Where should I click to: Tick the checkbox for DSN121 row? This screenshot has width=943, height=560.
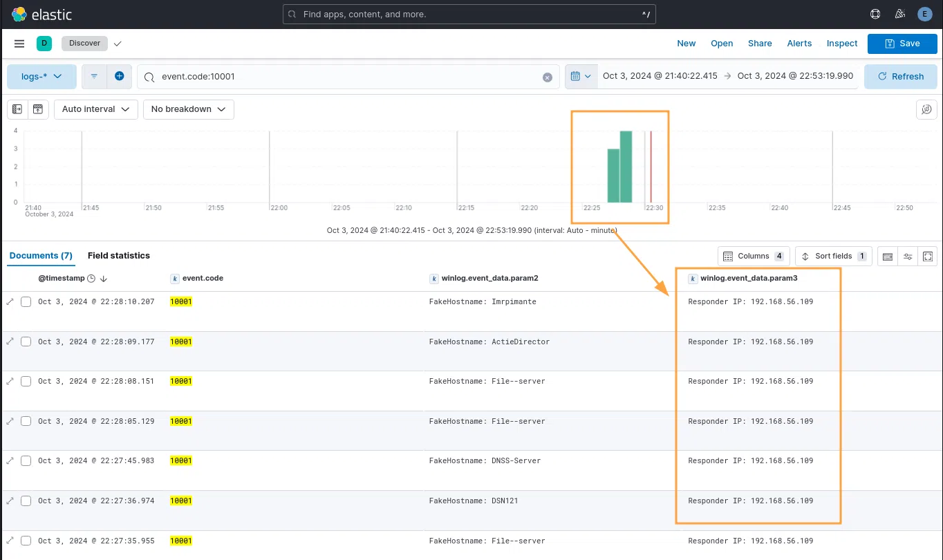click(x=26, y=501)
